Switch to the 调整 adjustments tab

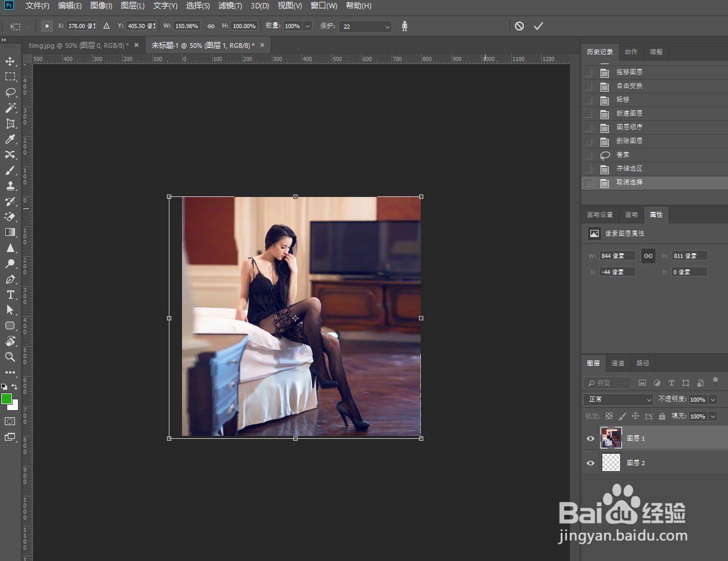[656, 51]
